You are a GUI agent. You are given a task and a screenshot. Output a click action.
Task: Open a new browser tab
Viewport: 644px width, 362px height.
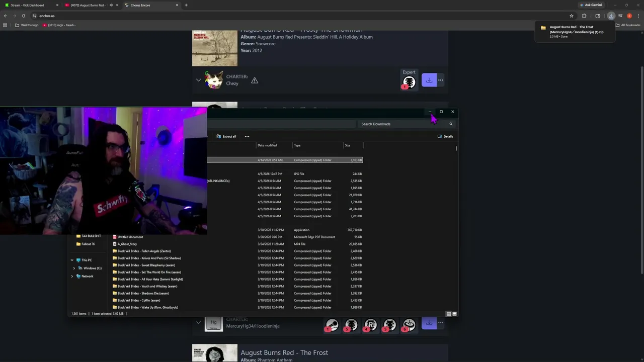(x=186, y=5)
